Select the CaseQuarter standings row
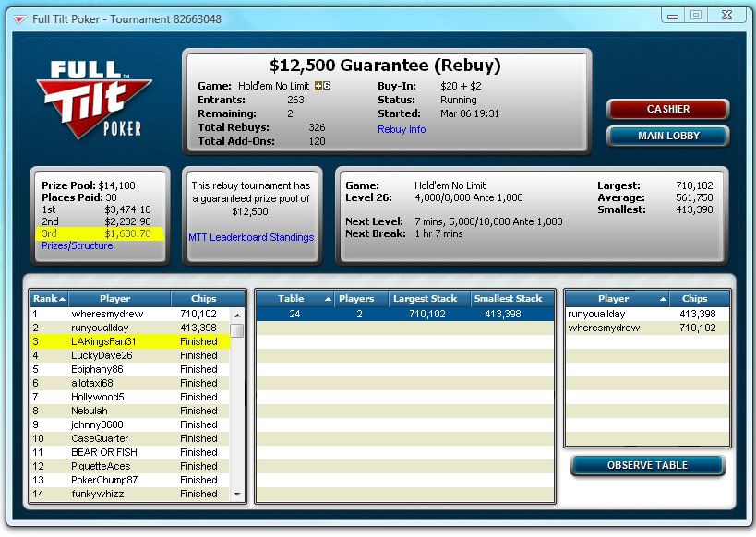Screen dimensions: 756x537 [x=130, y=438]
